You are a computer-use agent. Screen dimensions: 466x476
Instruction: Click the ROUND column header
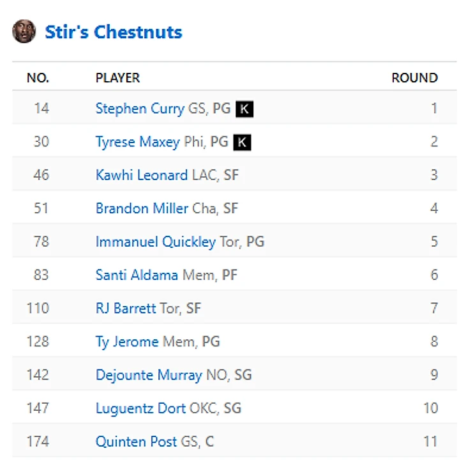click(414, 78)
